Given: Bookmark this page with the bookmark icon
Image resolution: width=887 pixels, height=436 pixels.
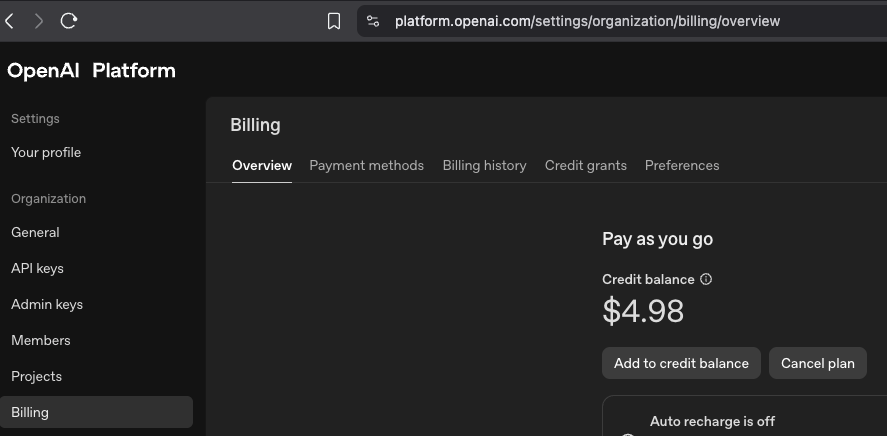Looking at the screenshot, I should click(334, 21).
